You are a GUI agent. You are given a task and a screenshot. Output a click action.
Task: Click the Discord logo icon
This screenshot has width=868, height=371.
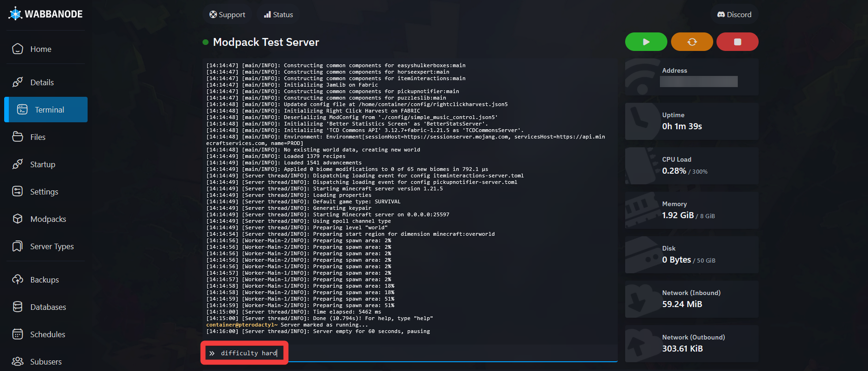721,14
